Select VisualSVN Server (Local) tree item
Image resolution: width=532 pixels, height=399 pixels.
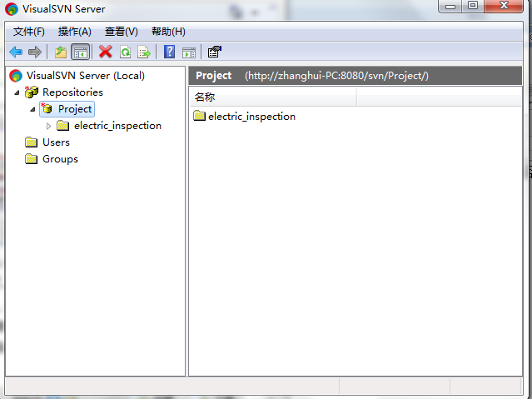[x=86, y=76]
